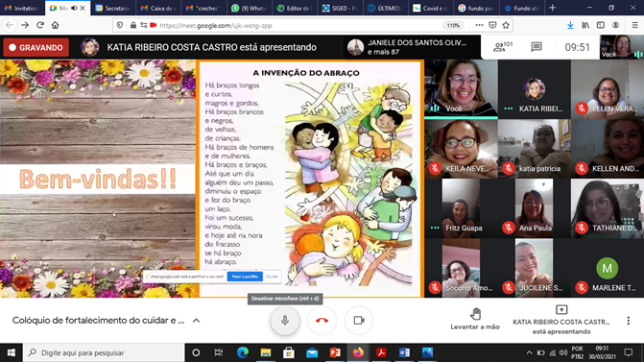Screen dimensions: 644x362
Task: Open the meeting chat icon
Action: [x=536, y=47]
